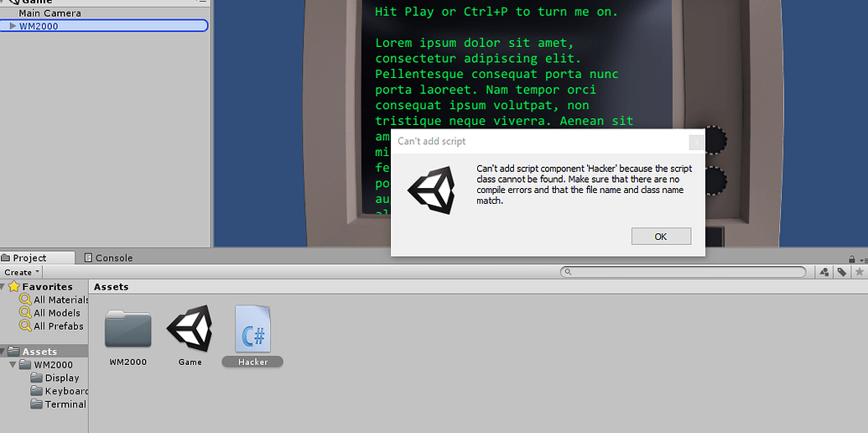Select the Hacker C# script asset
This screenshot has height=433, width=868.
pos(252,328)
